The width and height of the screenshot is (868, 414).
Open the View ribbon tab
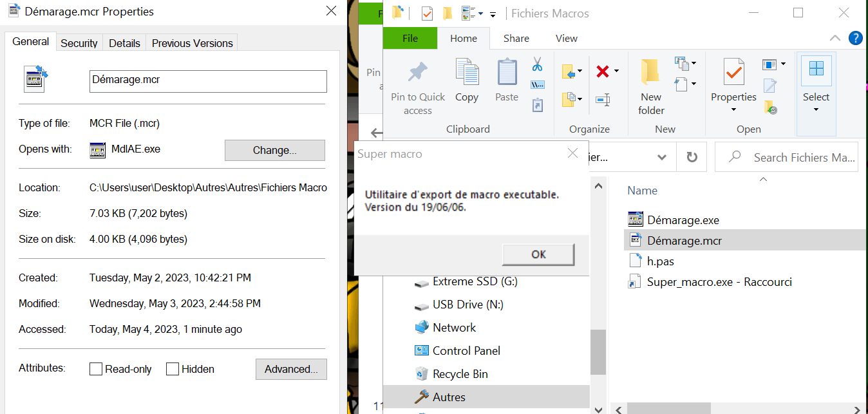pos(566,38)
